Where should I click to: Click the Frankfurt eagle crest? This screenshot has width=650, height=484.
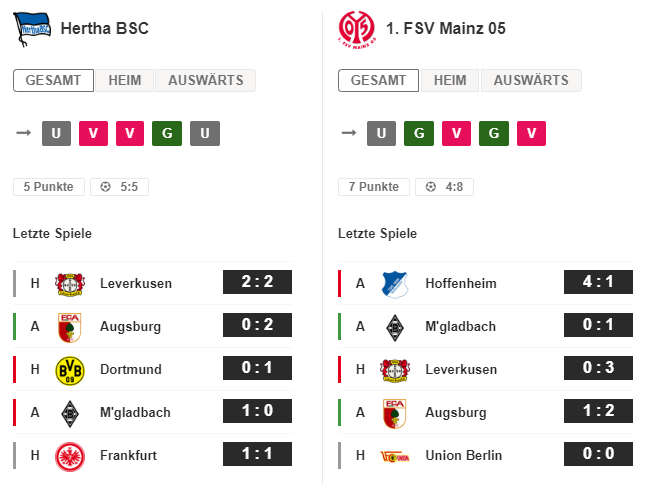click(70, 457)
